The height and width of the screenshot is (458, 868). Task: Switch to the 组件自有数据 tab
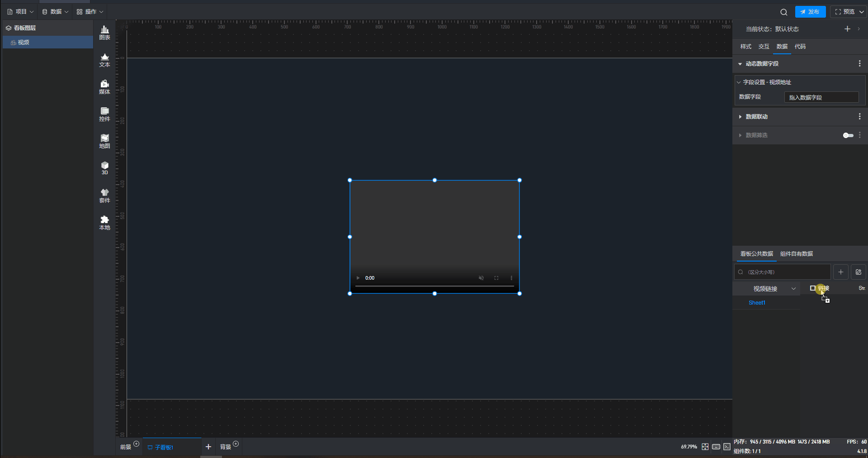pos(796,254)
